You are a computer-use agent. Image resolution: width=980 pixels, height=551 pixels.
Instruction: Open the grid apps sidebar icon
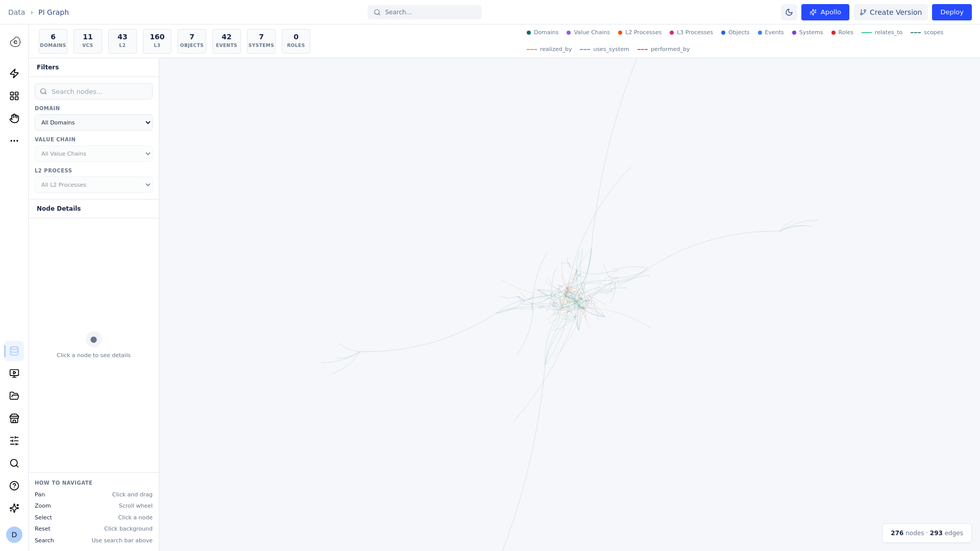[14, 96]
